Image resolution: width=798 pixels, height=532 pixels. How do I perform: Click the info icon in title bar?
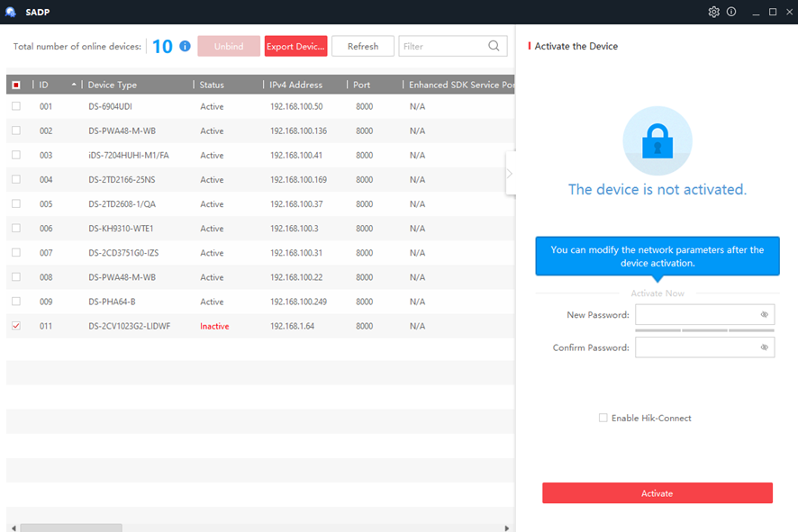(x=731, y=12)
